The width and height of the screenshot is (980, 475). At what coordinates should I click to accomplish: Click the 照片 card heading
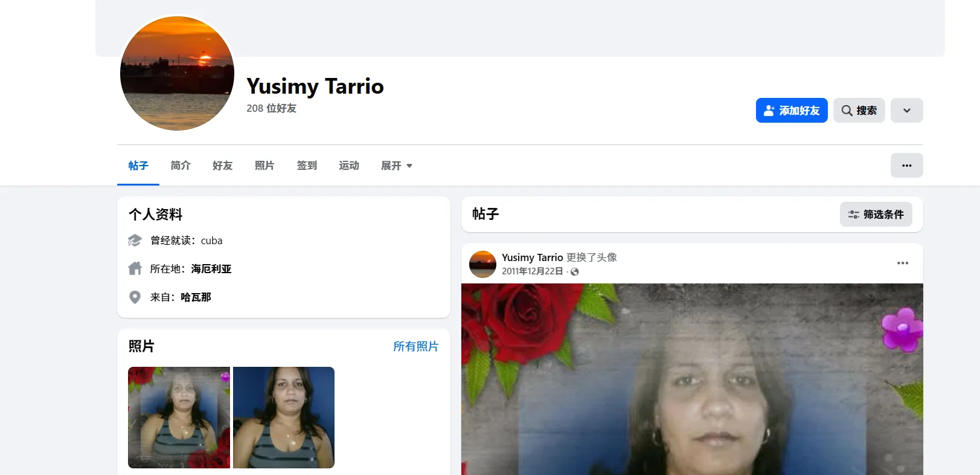point(141,346)
